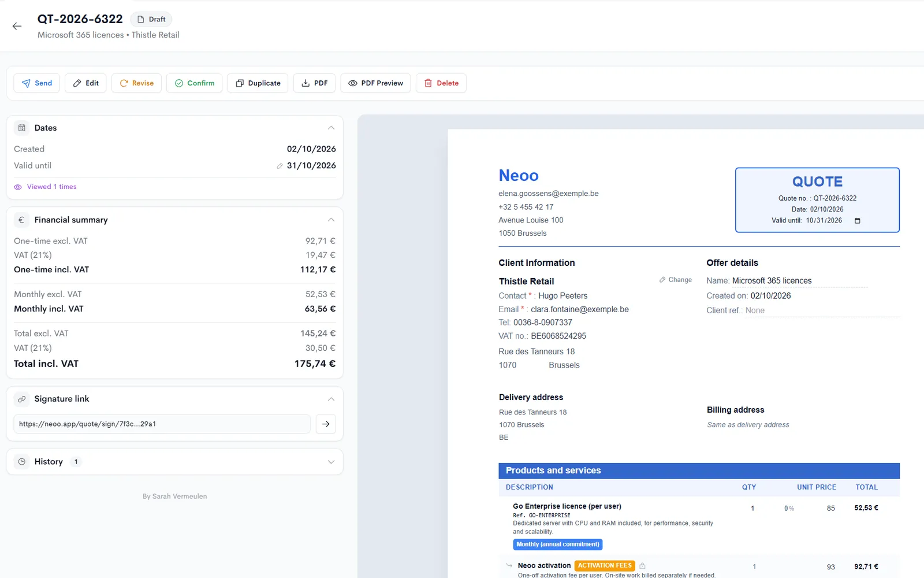Edit Valid until date pencil icon
Screen dimensions: 924x578
280,166
